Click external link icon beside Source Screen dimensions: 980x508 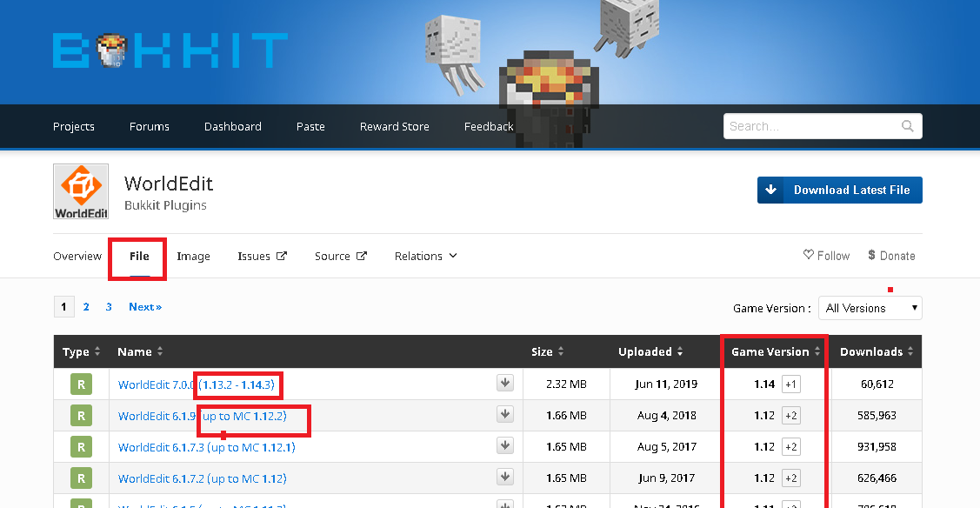pos(362,256)
